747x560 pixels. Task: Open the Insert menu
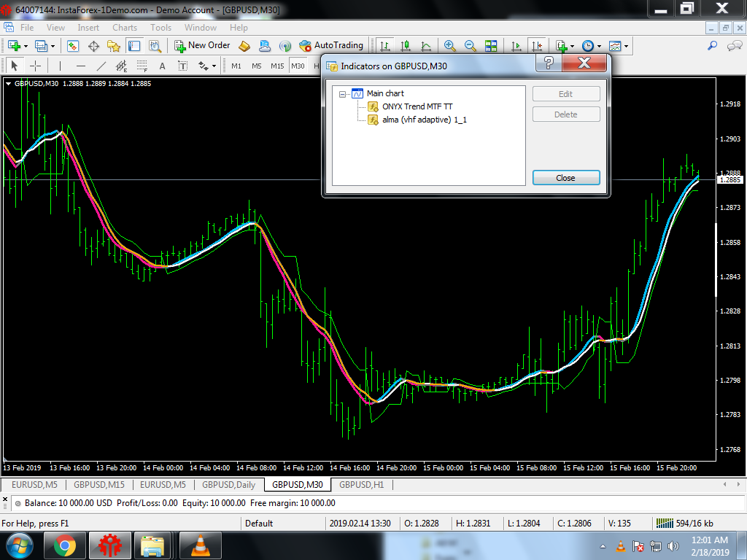(x=88, y=28)
